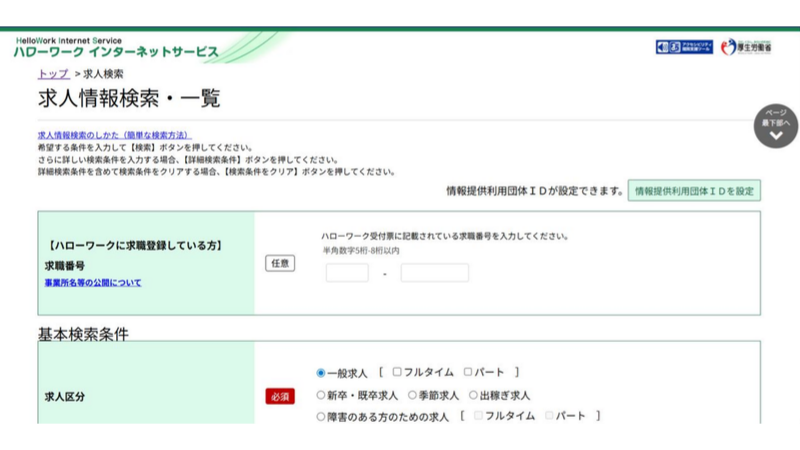Image resolution: width=800 pixels, height=450 pixels.
Task: Open 求人情報検索のしかた help link
Action: click(114, 135)
